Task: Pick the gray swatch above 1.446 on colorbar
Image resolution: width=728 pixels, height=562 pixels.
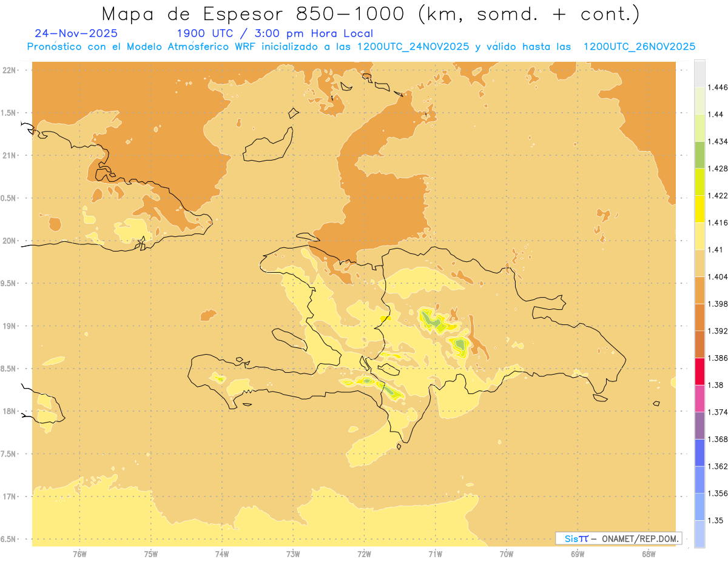Action: [x=699, y=74]
